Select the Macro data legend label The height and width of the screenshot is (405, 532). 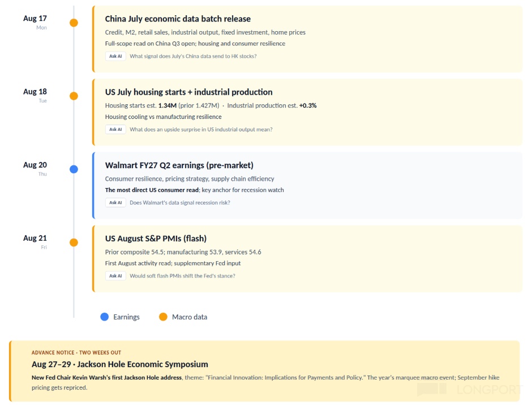(190, 317)
